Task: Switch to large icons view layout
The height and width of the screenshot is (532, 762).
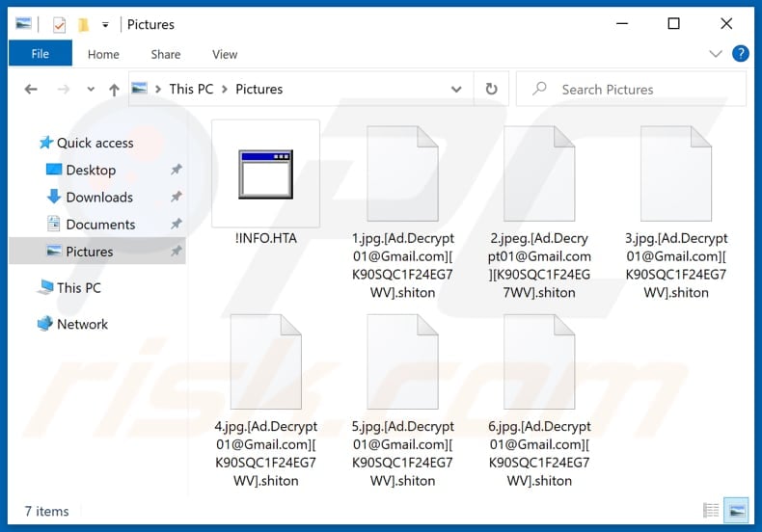Action: click(735, 510)
